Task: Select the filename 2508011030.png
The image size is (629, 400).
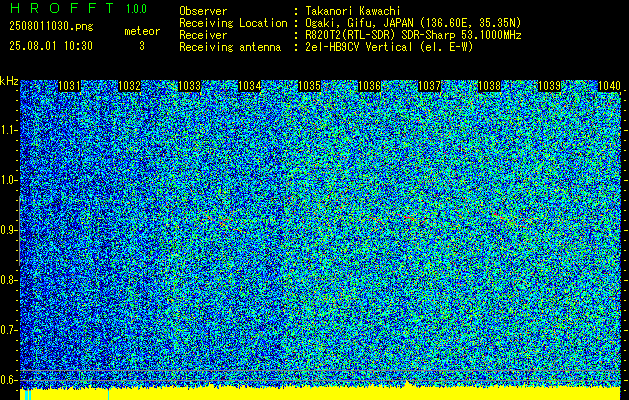Action: pyautogui.click(x=51, y=26)
